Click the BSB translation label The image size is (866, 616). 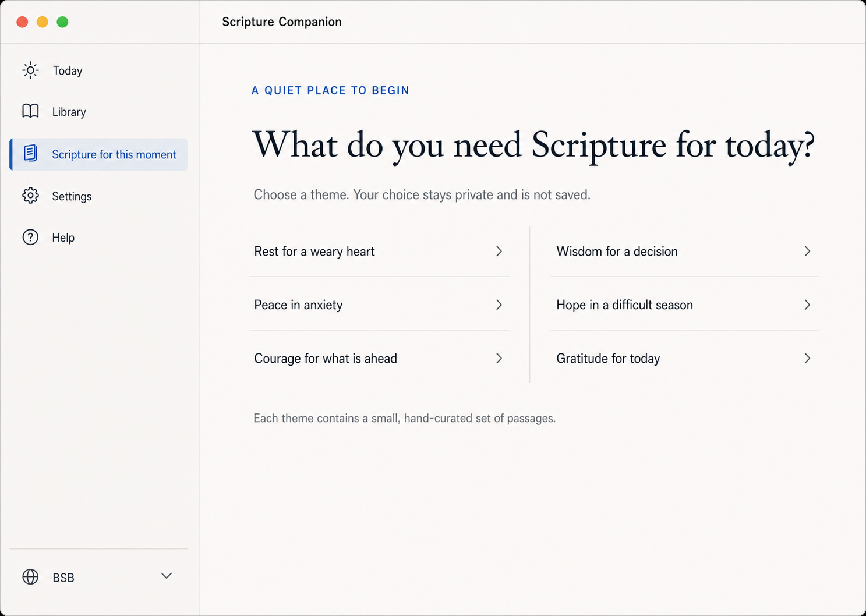[63, 578]
